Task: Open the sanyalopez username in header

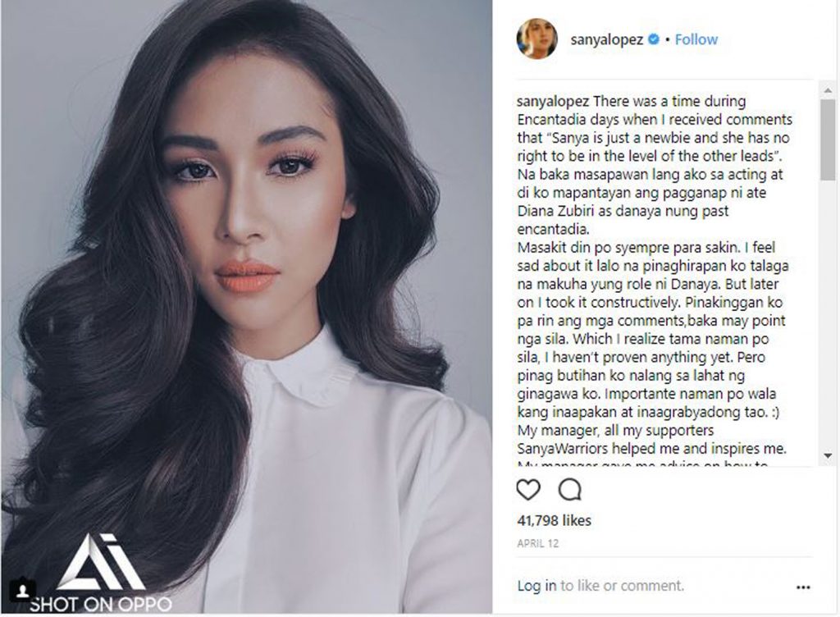Action: [x=606, y=39]
